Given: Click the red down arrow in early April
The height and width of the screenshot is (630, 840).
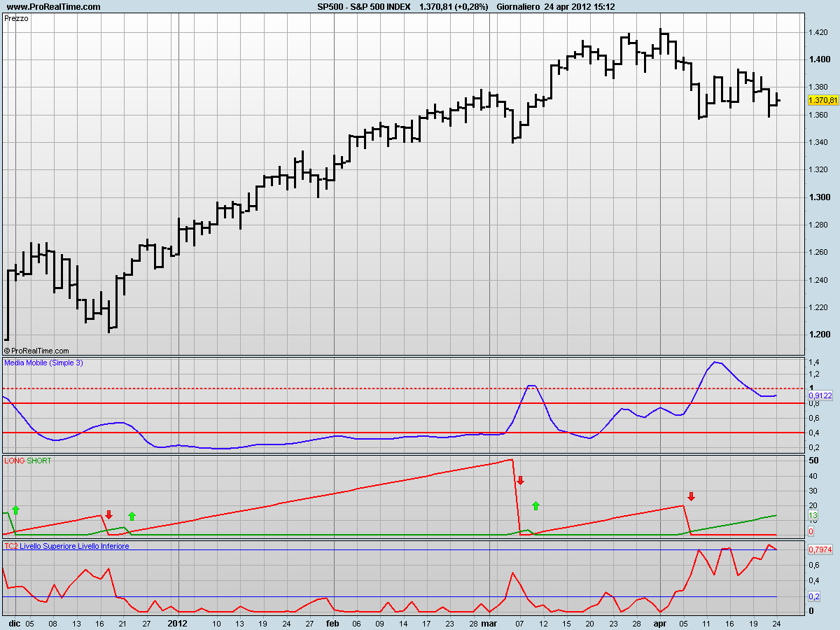Looking at the screenshot, I should [691, 496].
